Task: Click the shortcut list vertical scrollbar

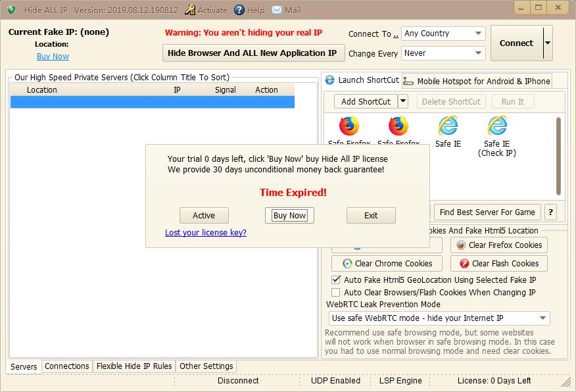Action: (x=559, y=157)
